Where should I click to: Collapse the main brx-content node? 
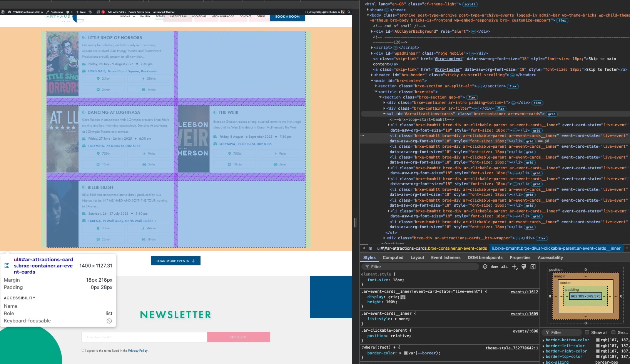372,81
